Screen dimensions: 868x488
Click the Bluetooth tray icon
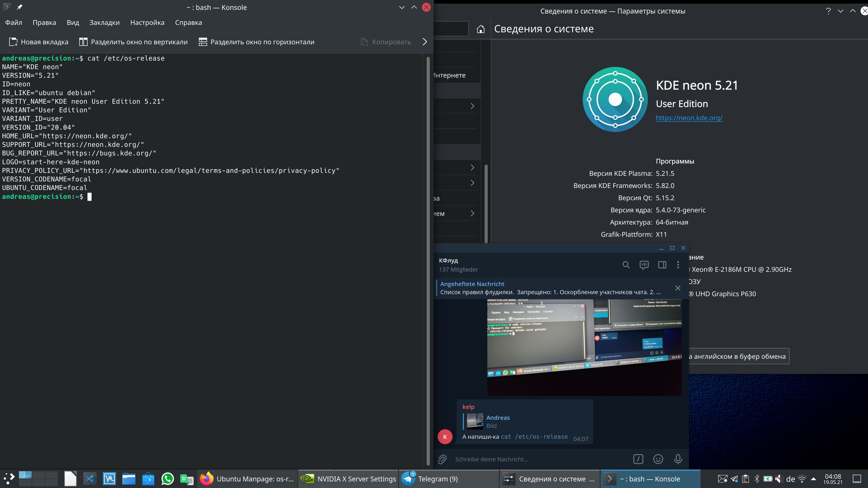tap(757, 479)
